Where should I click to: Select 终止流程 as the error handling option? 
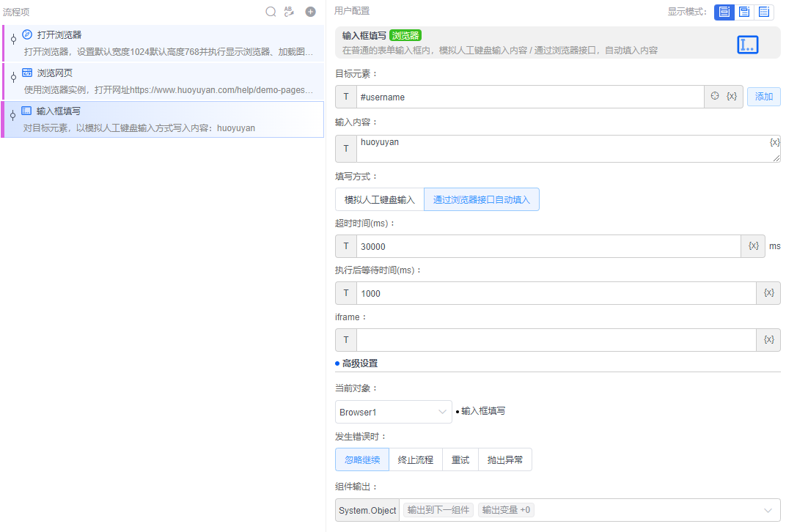pyautogui.click(x=415, y=459)
